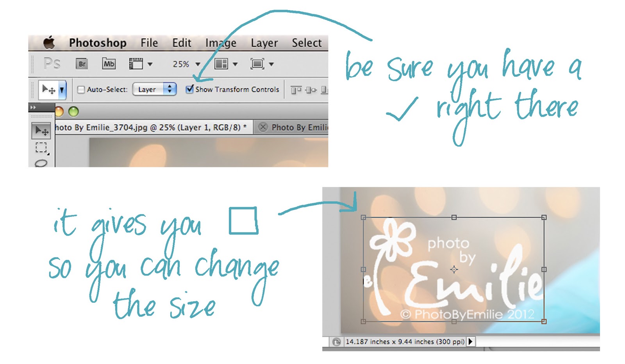625x364 pixels.
Task: Click the Align Vertical Centers icon
Action: click(311, 90)
